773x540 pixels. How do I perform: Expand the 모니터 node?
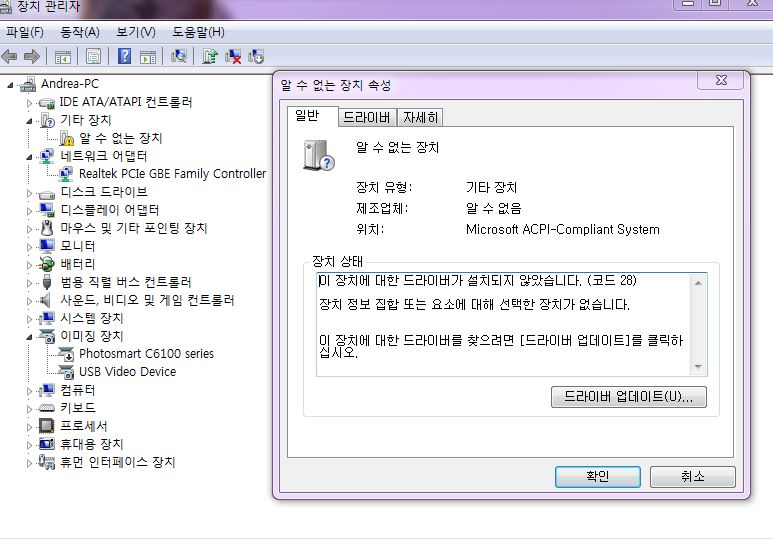pyautogui.click(x=29, y=247)
